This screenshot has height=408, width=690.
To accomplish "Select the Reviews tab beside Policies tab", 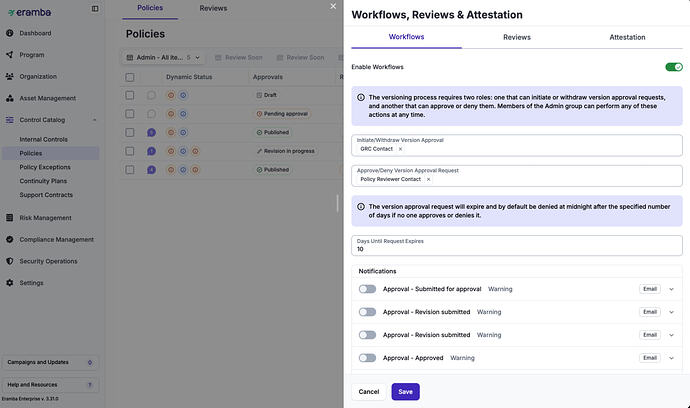I will pos(213,8).
